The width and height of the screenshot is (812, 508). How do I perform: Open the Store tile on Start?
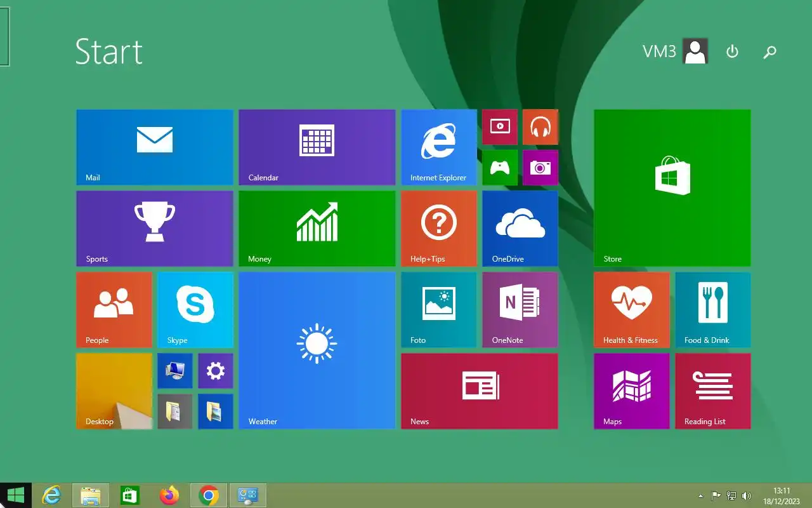(672, 188)
